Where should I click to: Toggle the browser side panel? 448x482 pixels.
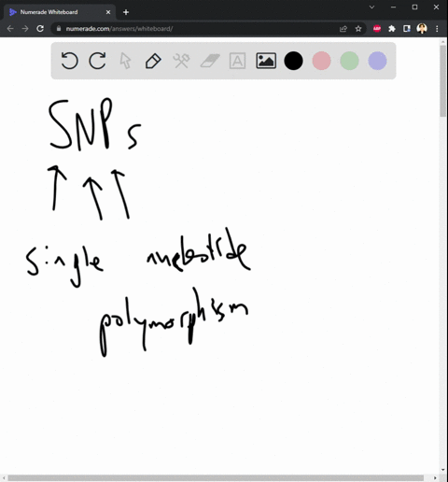pyautogui.click(x=407, y=29)
